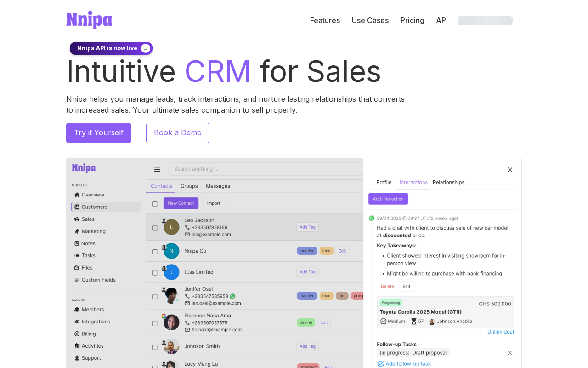Screen dimensions: 588x368
Task: Open the Tasks list icon in sidebar
Action: pos(77,255)
